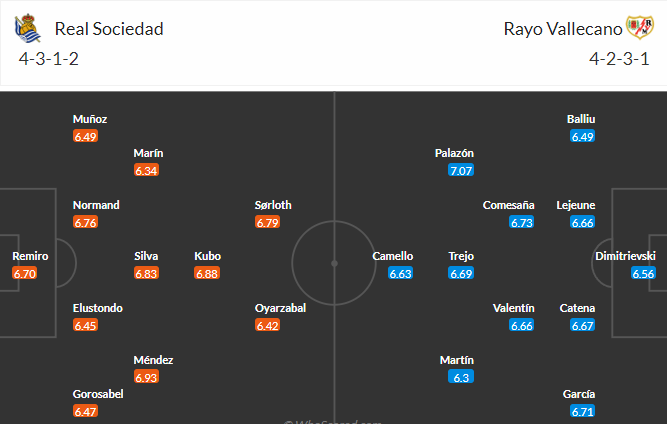The height and width of the screenshot is (424, 667).
Task: Click the Rayo Vallecano club crest
Action: pyautogui.click(x=639, y=27)
